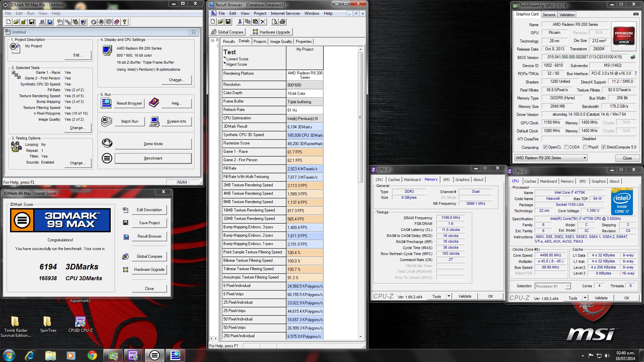Click Delete X icon in Result Browser toolbar
The width and height of the screenshot is (644, 362).
[263, 22]
